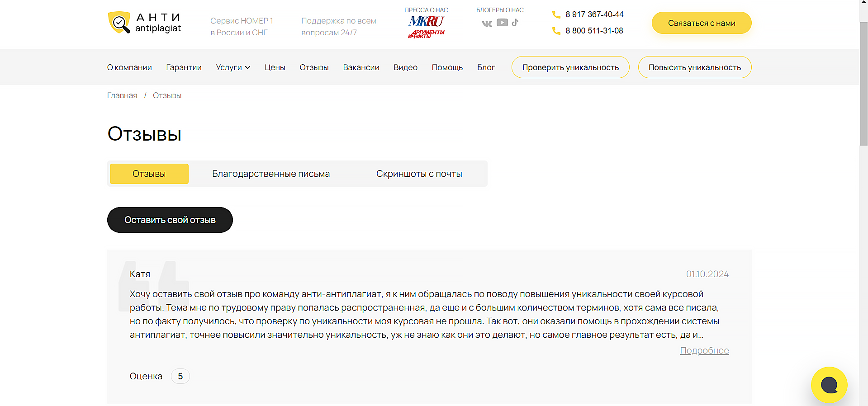Click the review date 01.10.2024
868x406 pixels.
[707, 274]
